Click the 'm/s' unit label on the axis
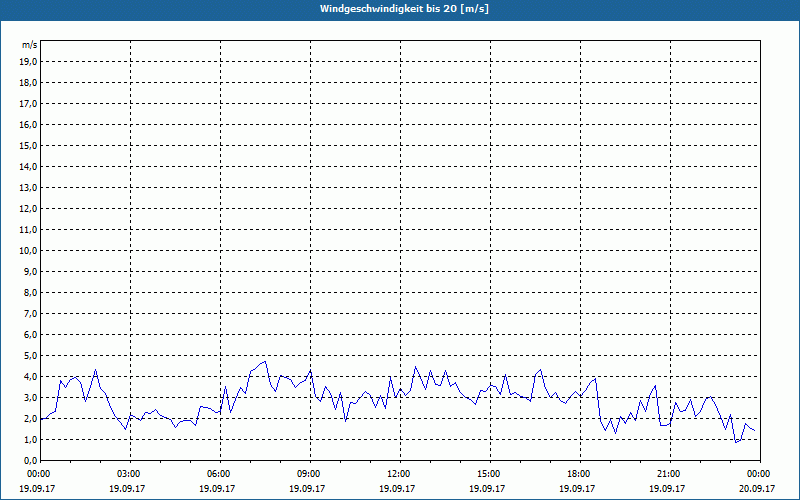The width and height of the screenshot is (800, 500). (x=29, y=45)
